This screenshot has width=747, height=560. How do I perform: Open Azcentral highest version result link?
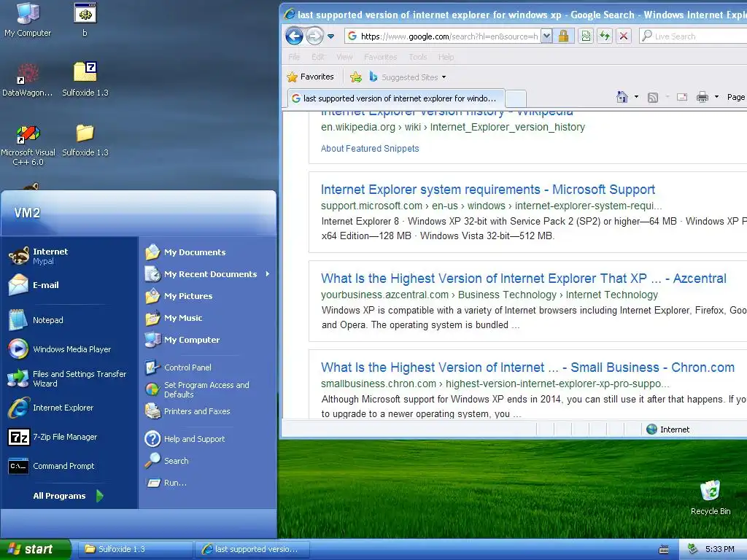point(523,279)
